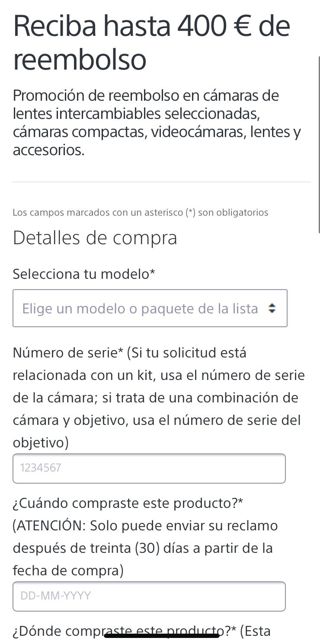The height and width of the screenshot is (644, 320).
Task: Expand the 'Elige un modelo o paquete' list
Action: 150,308
